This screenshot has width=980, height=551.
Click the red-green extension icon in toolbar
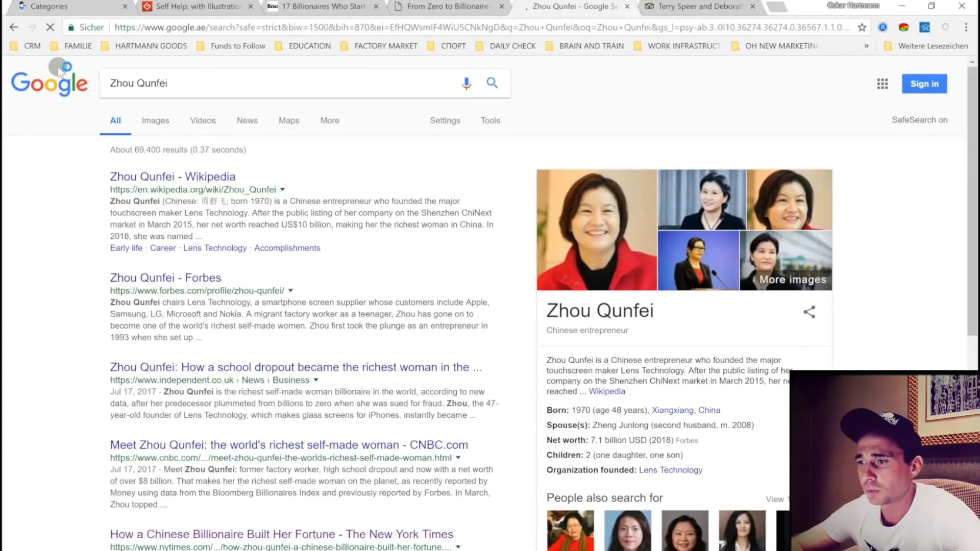click(903, 28)
